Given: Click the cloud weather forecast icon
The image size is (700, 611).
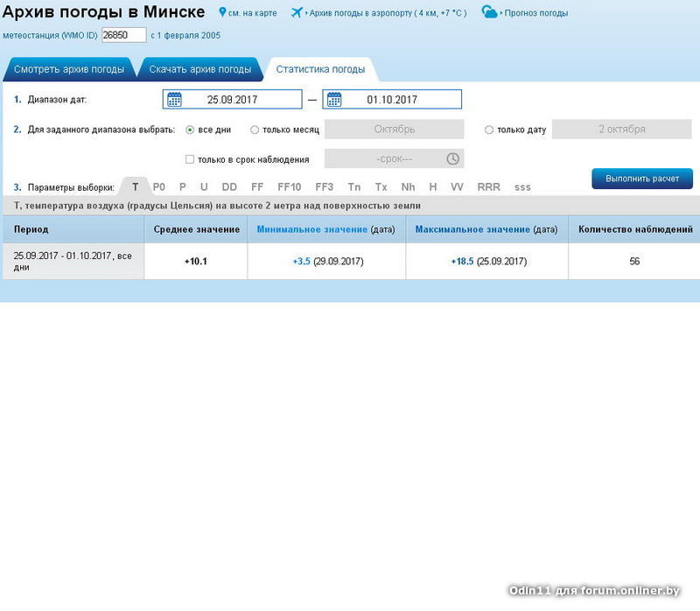Looking at the screenshot, I should coord(490,12).
